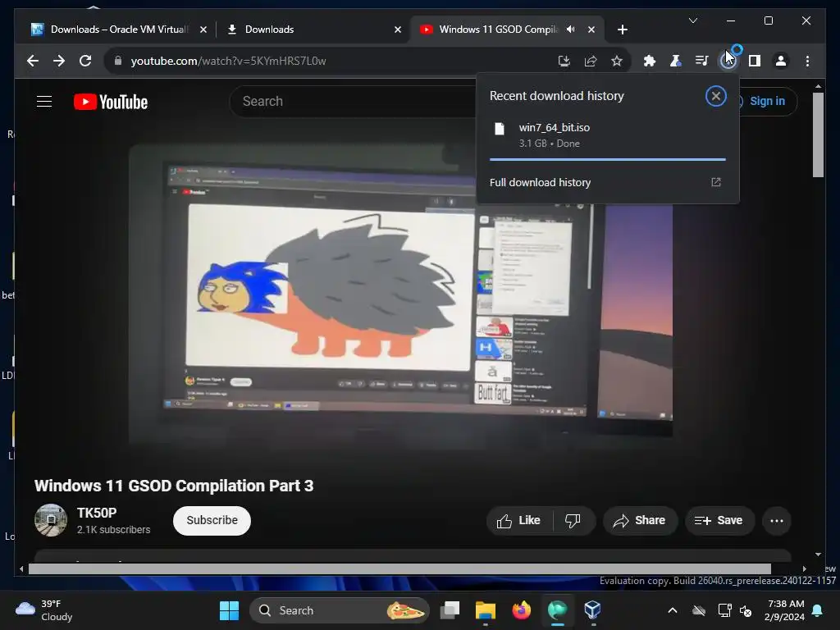840x630 pixels.
Task: Open the TK50P channel name link
Action: pyautogui.click(x=97, y=513)
